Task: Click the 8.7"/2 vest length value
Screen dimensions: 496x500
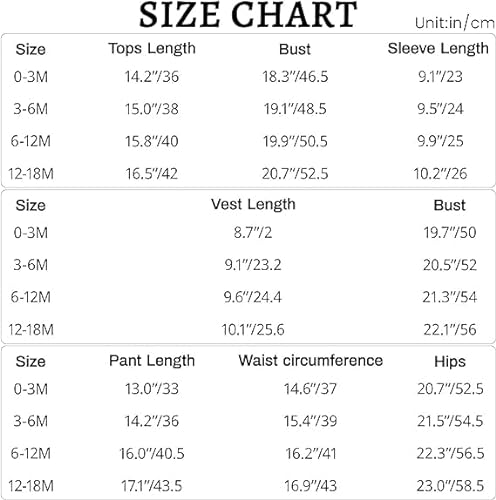Action: tap(253, 233)
